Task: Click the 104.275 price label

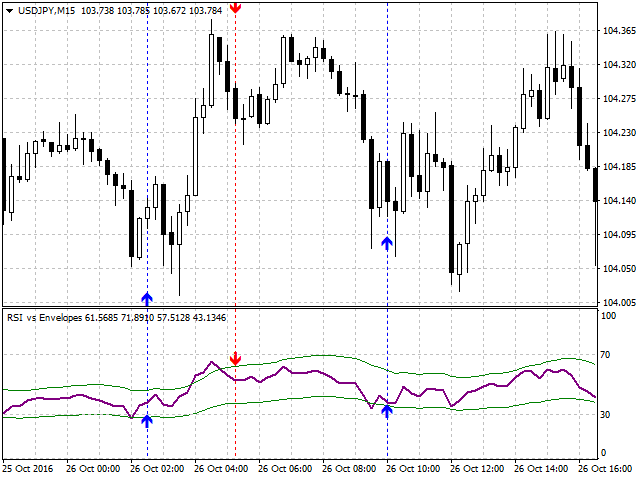Action: point(619,99)
